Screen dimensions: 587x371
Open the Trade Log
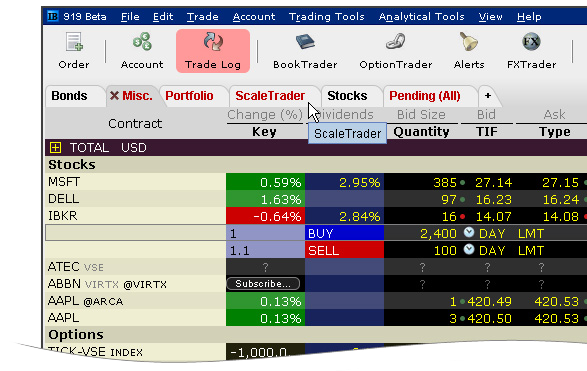(213, 51)
